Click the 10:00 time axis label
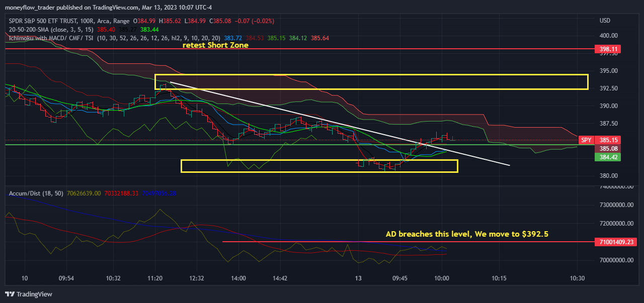Screen dimensions: 644x303 [x=441, y=278]
